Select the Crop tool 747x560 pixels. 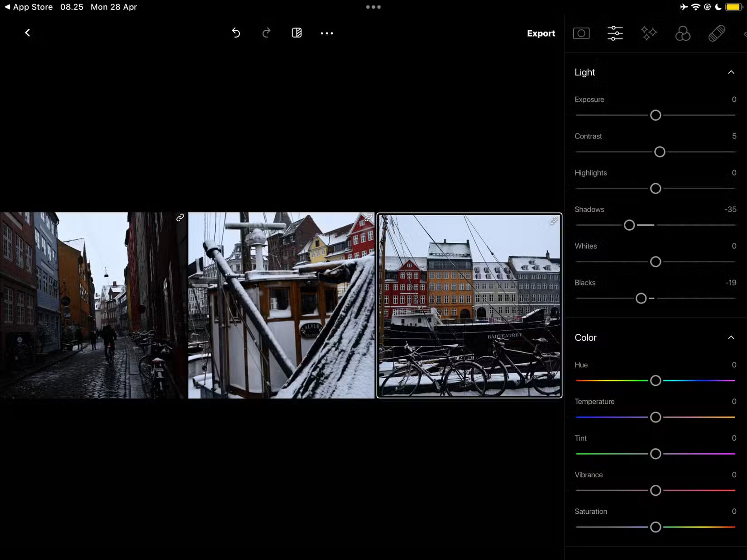(581, 33)
